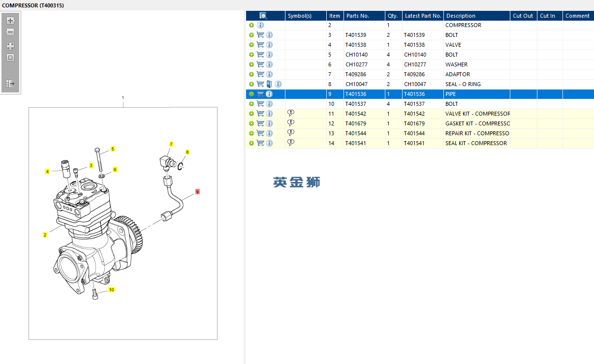The height and width of the screenshot is (364, 594).
Task: Add VALVE T401538 to cart
Action: tap(260, 45)
